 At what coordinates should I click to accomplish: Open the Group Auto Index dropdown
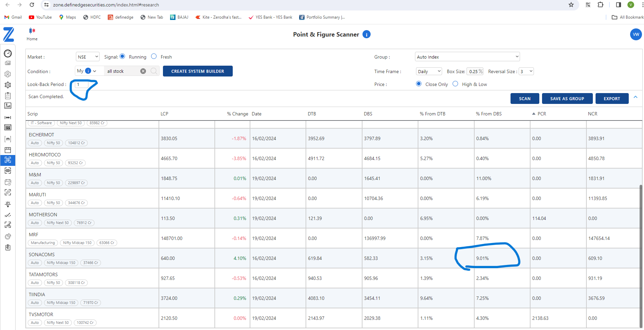(x=467, y=57)
